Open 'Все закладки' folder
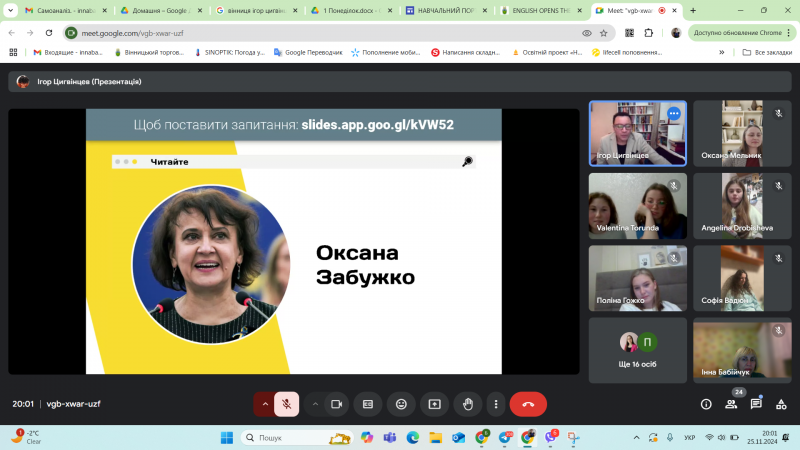This screenshot has height=450, width=800. point(767,52)
